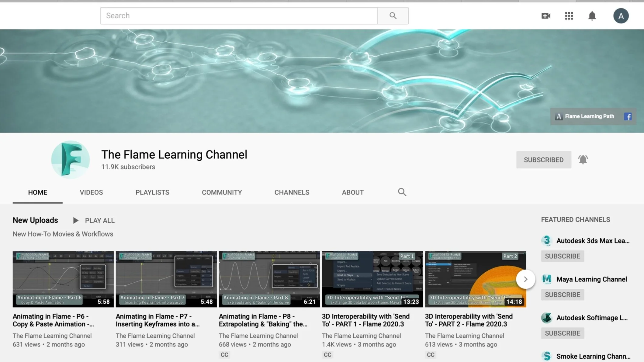Switch to the VIDEOS tab
The width and height of the screenshot is (644, 362).
tap(91, 192)
